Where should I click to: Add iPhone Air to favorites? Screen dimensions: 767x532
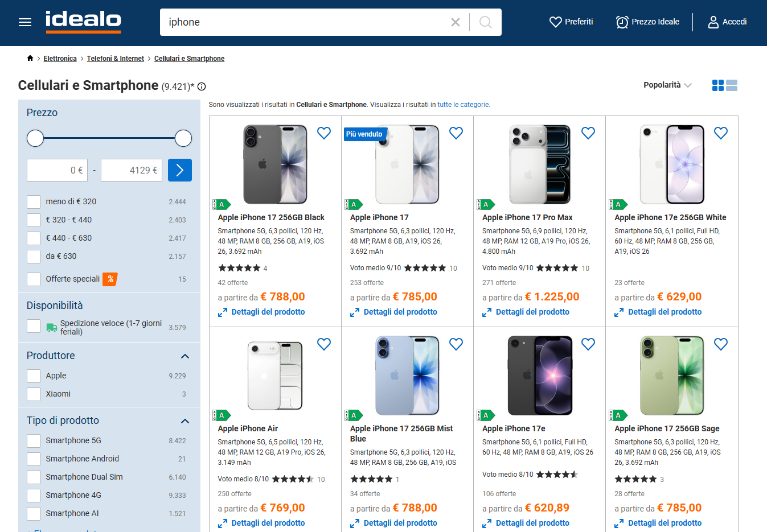324,344
